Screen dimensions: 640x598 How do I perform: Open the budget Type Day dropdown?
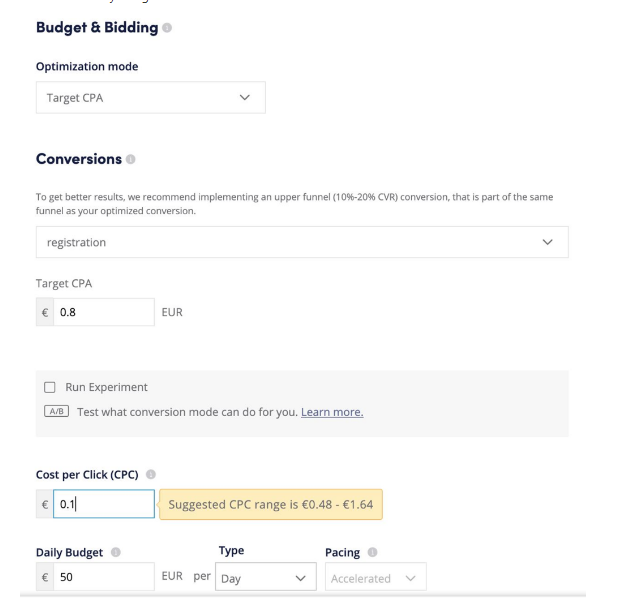click(x=266, y=577)
